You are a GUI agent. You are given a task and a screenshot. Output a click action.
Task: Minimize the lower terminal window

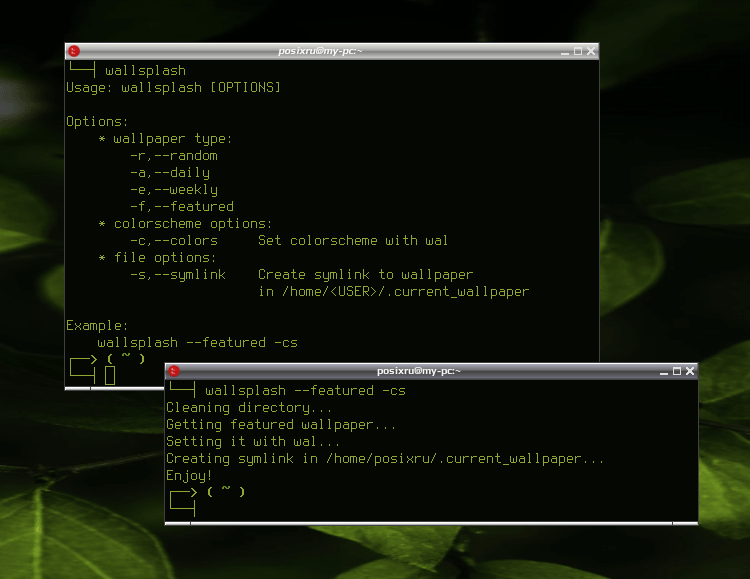point(664,371)
